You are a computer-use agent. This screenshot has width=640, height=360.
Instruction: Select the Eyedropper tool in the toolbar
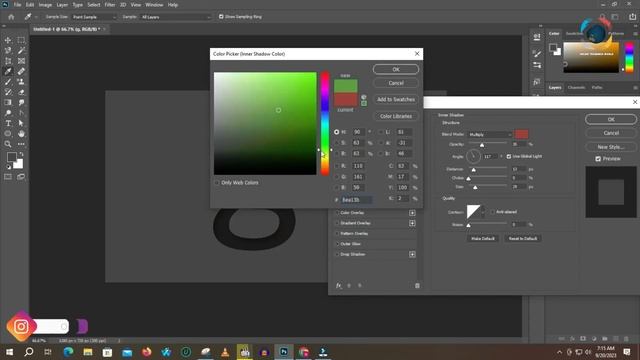[8, 71]
